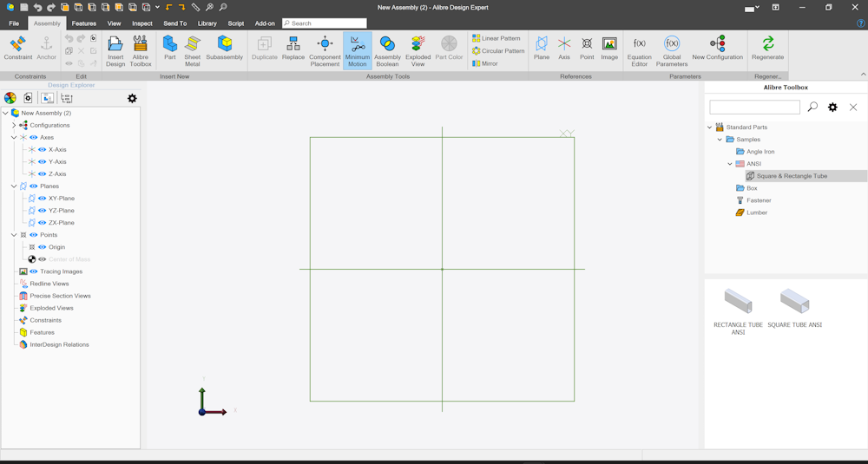Select the Constraint tool in ribbon
The height and width of the screenshot is (464, 868).
click(17, 49)
